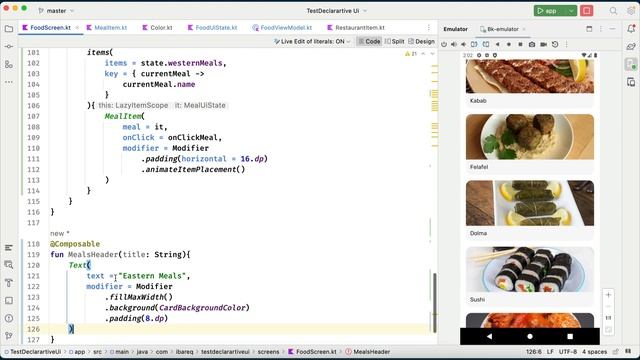Switch to the MealItem.kt tab
Image resolution: width=640 pixels, height=360 pixels.
[x=107, y=28]
